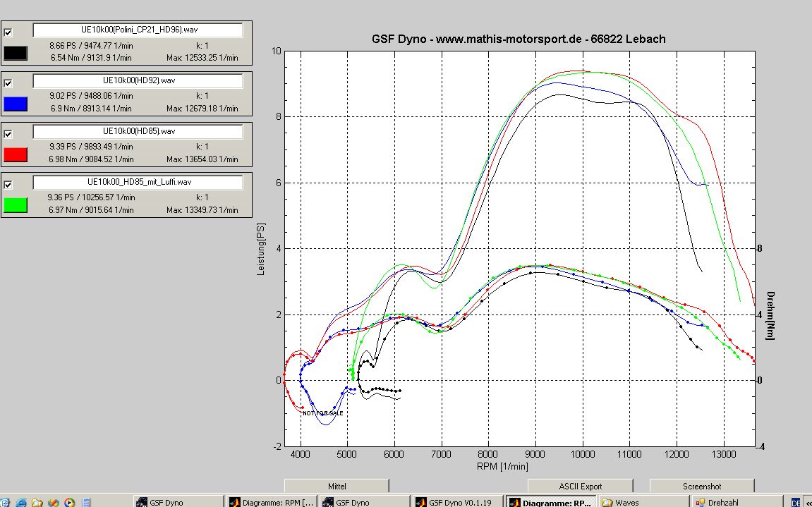Take a chart capture with Screenshot button

(x=701, y=486)
